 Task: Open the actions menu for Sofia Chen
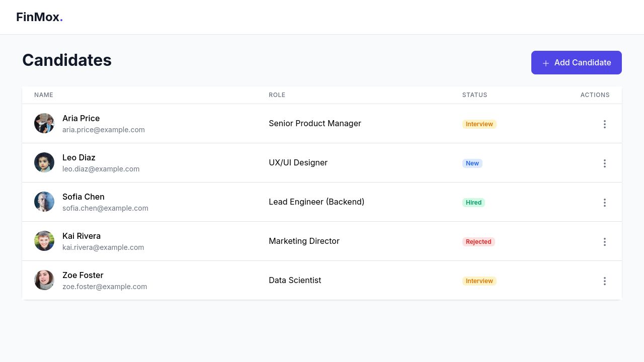[605, 203]
